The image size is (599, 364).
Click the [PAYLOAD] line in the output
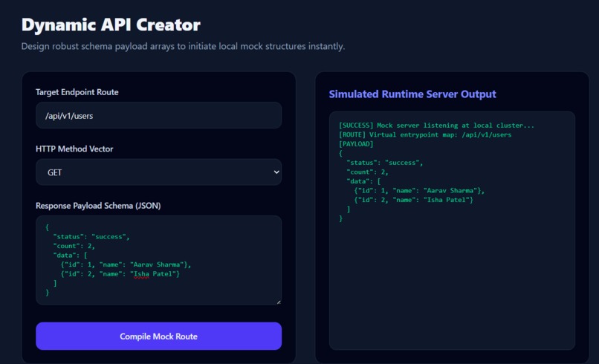tap(356, 144)
